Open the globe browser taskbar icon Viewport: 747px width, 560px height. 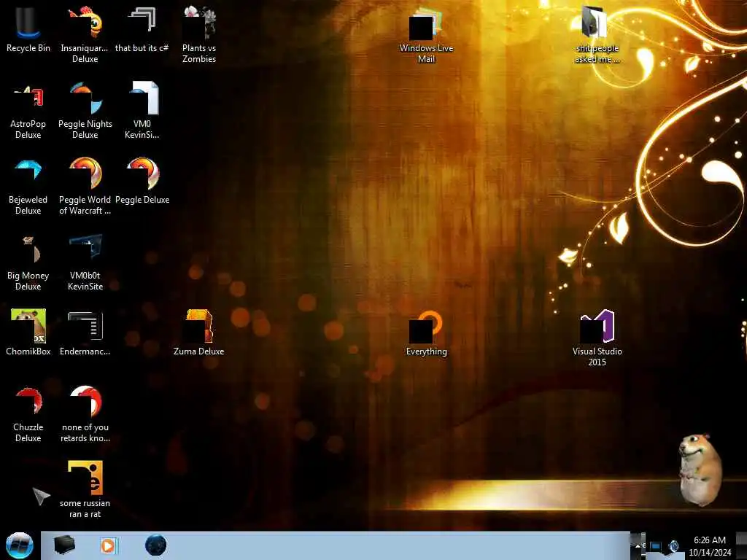156,545
